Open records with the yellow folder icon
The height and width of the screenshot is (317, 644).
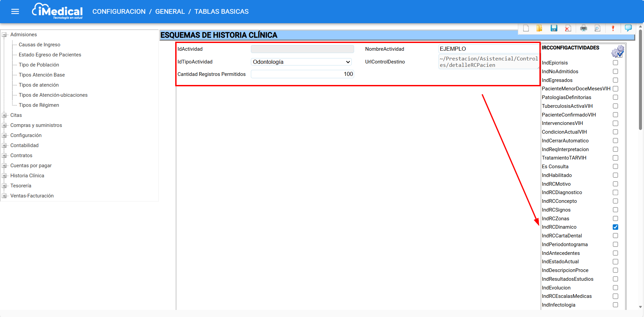(539, 28)
